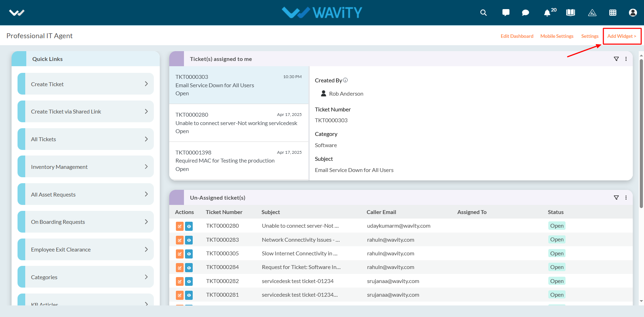Open the square message box icon
The height and width of the screenshot is (317, 644).
tap(506, 13)
